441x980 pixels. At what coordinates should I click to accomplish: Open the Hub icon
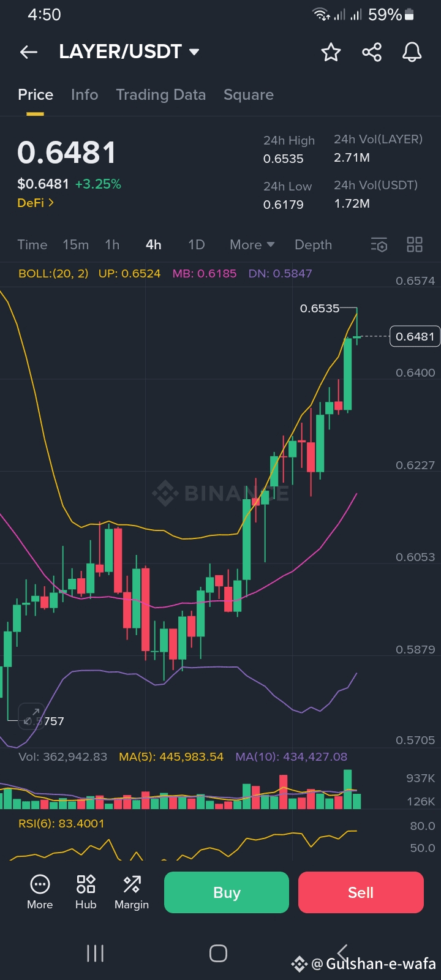(x=86, y=892)
